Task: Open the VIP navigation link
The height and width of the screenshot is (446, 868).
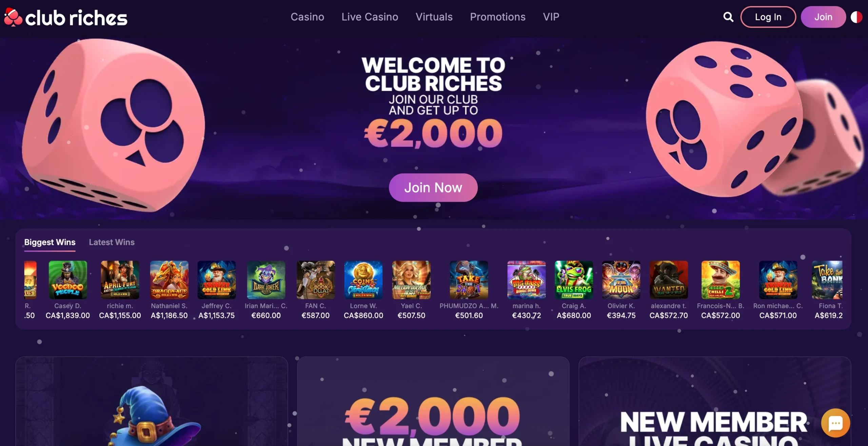Action: 551,17
